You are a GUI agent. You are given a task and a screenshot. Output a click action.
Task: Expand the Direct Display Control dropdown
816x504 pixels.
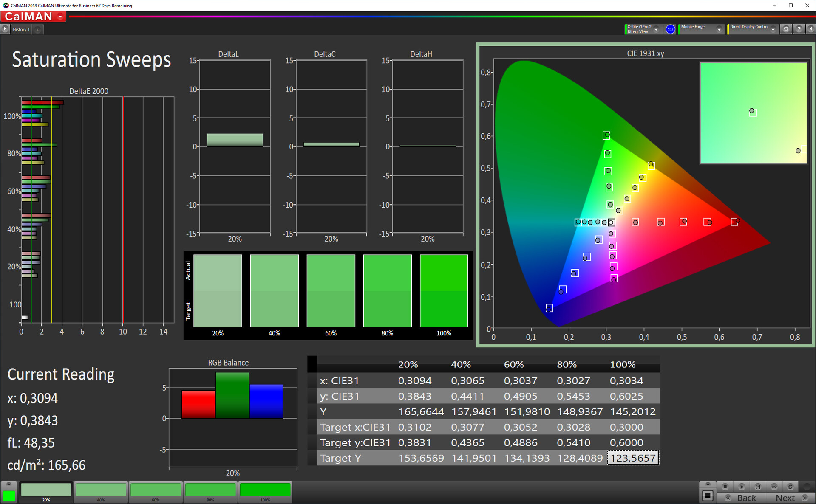(x=773, y=29)
